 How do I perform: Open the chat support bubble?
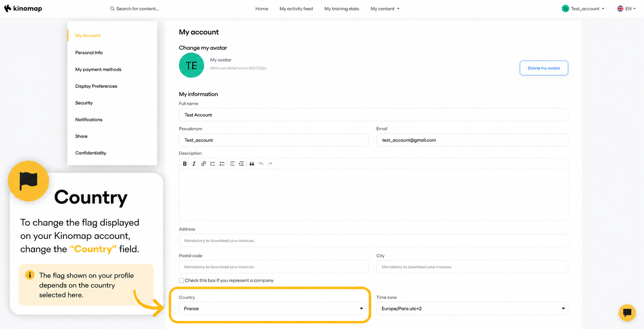pyautogui.click(x=627, y=313)
